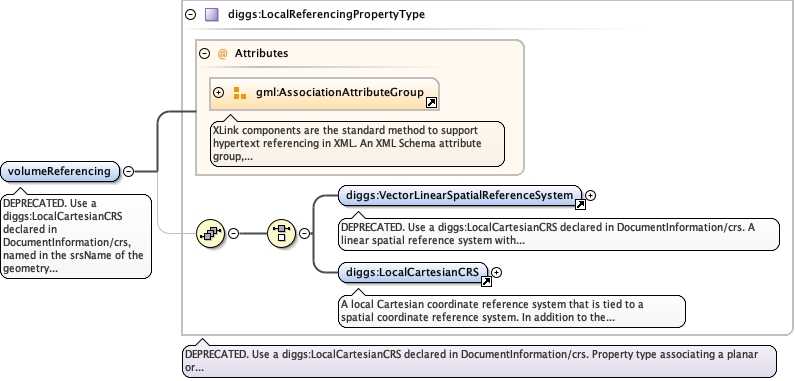
Task: Collapse the choice compositor branch
Action: (x=304, y=233)
